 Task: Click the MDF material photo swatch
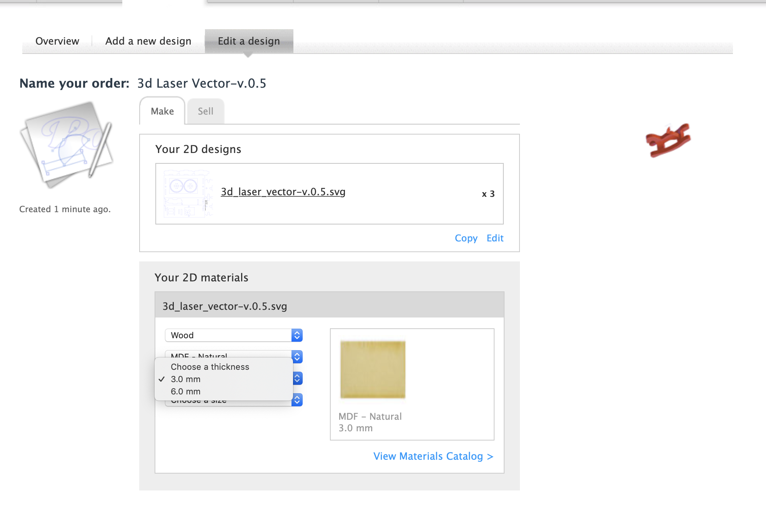coord(372,369)
